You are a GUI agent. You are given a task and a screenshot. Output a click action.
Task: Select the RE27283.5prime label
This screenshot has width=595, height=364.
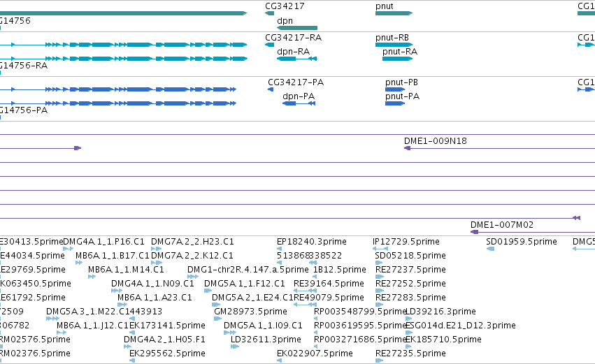pyautogui.click(x=410, y=298)
